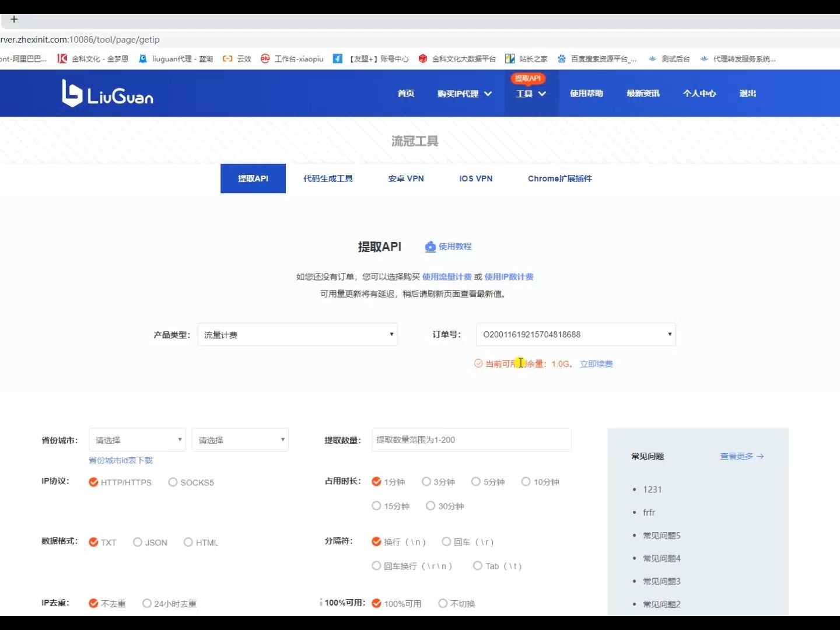Image resolution: width=840 pixels, height=630 pixels.
Task: Open FAQ item 1231
Action: click(652, 489)
